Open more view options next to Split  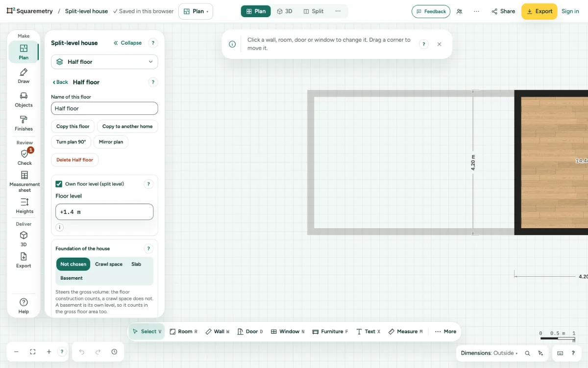338,11
